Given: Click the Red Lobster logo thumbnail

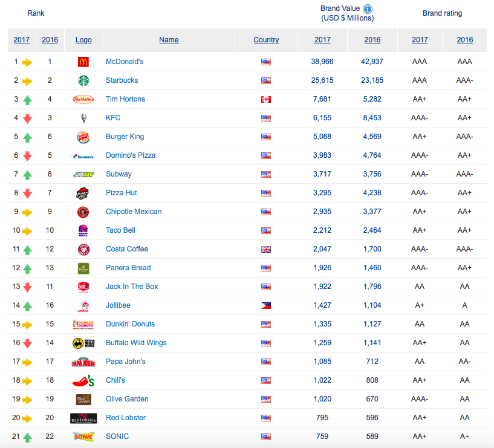Looking at the screenshot, I should tap(83, 418).
